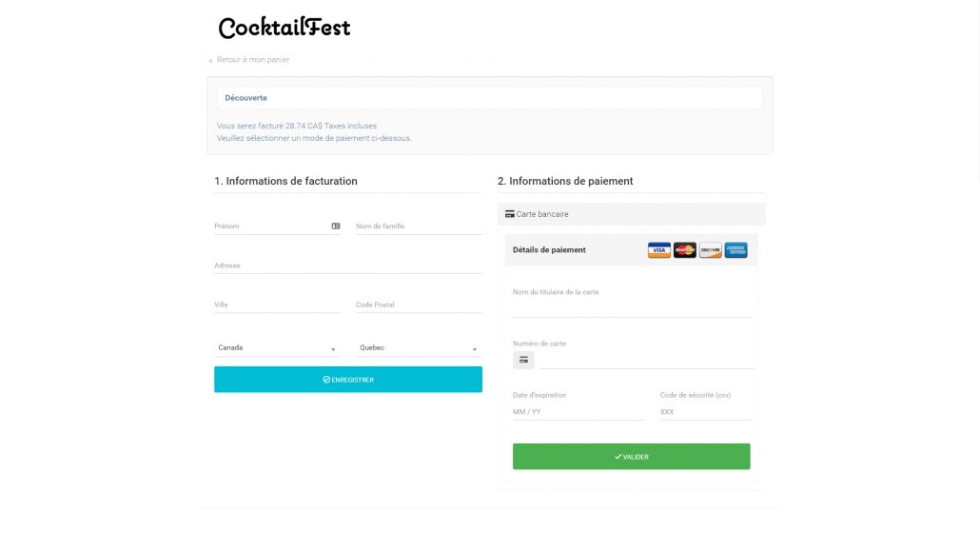
Task: Click the MasterCard card icon
Action: [x=684, y=250]
